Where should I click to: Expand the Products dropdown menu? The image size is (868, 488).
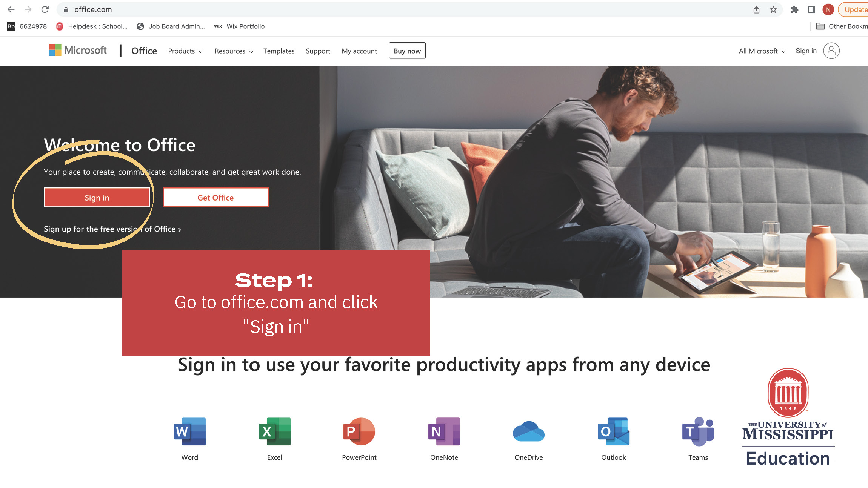[185, 51]
